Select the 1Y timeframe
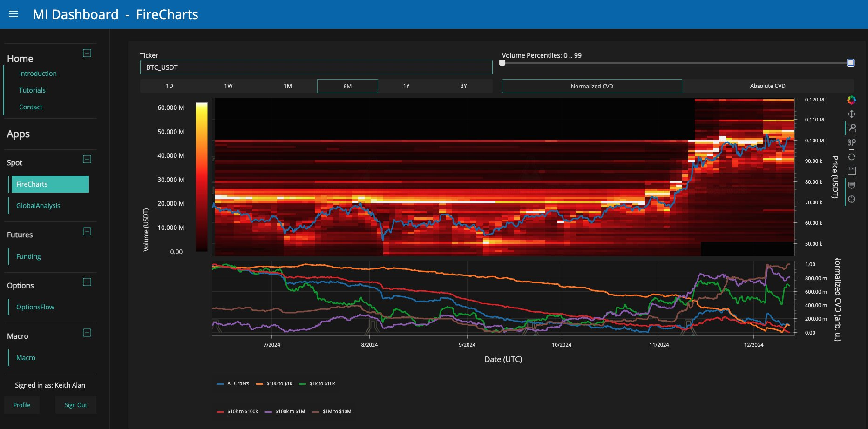 coord(407,86)
